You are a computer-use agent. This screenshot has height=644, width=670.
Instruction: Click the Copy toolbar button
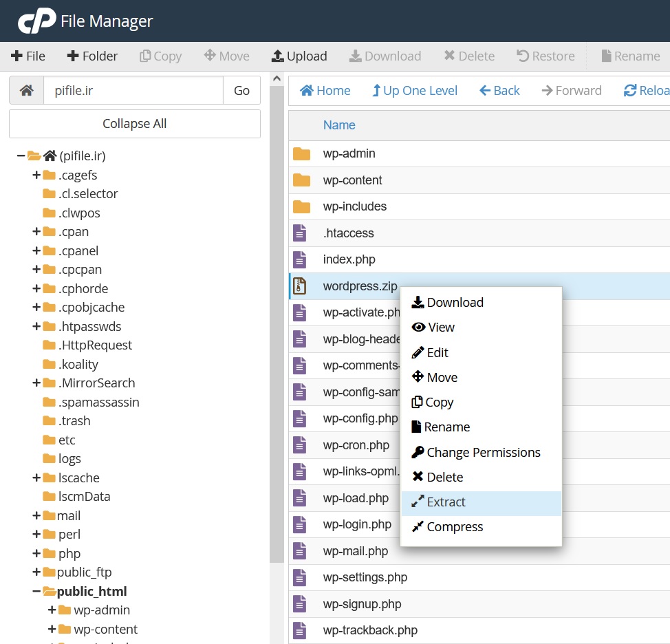click(161, 56)
